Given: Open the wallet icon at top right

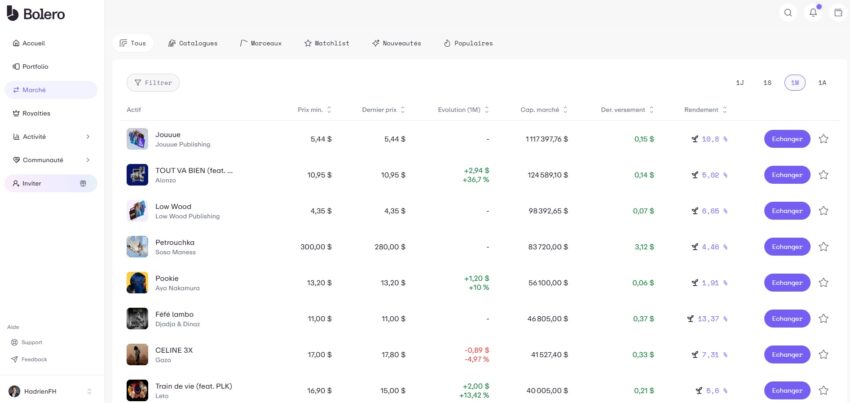Looking at the screenshot, I should [x=838, y=13].
